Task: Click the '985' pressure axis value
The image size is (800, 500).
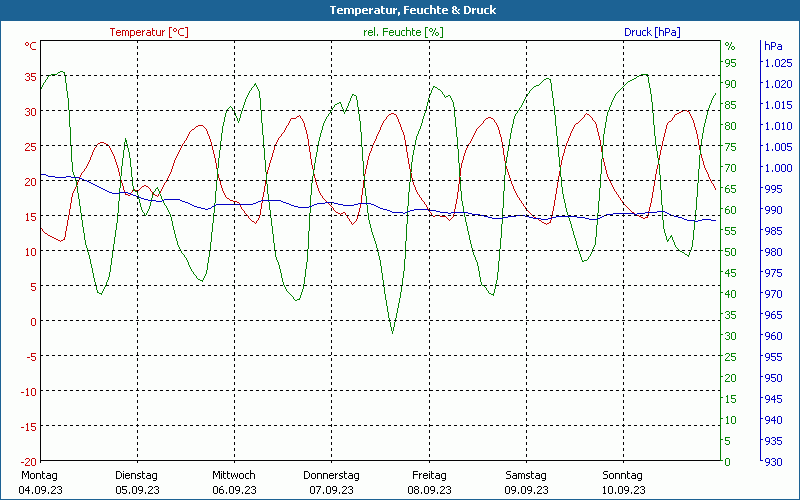Action: pos(773,231)
